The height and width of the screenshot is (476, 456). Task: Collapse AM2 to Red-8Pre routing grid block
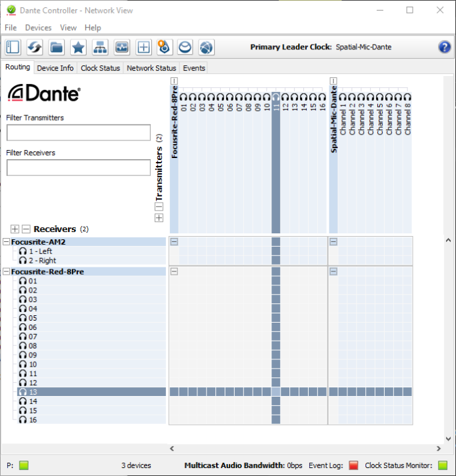(174, 242)
